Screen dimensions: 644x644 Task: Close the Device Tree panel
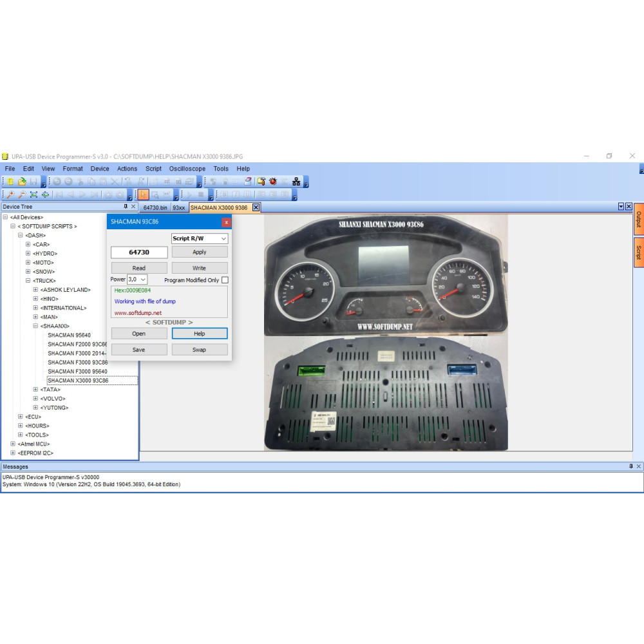click(x=133, y=207)
